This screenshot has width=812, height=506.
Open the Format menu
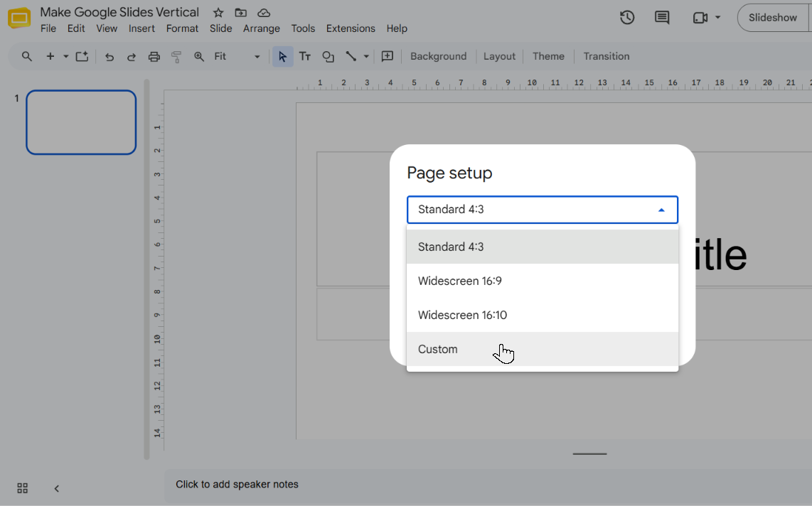[182, 28]
